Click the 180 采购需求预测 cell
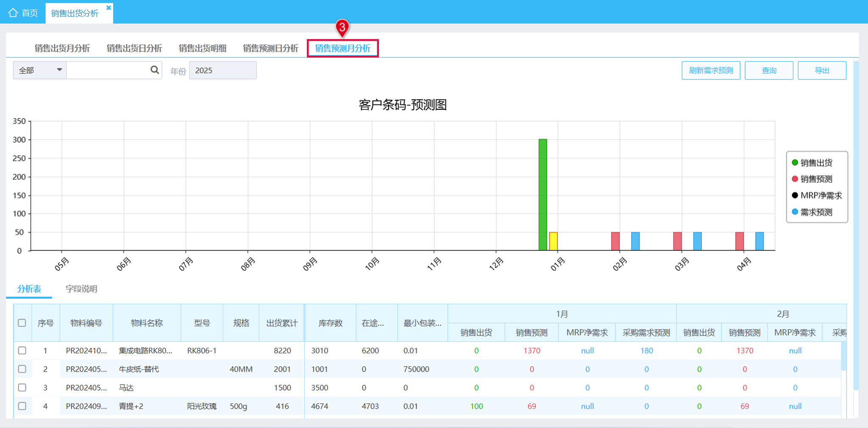 pyautogui.click(x=646, y=350)
